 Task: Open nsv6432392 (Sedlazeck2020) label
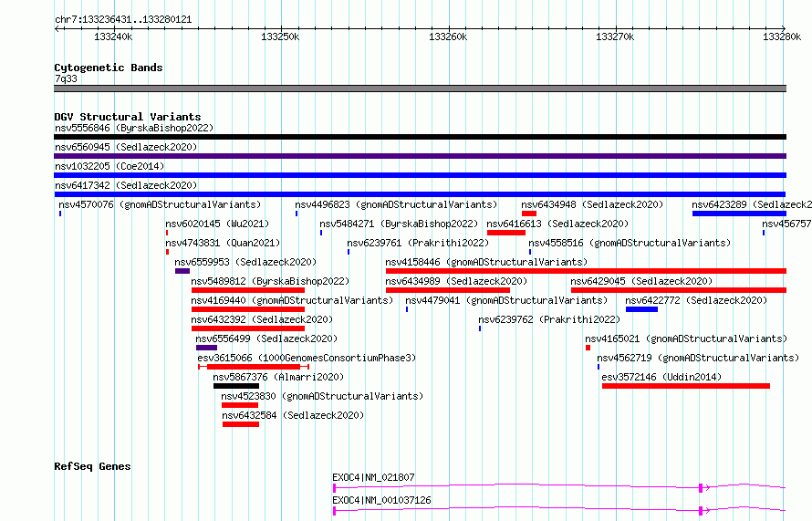[262, 319]
